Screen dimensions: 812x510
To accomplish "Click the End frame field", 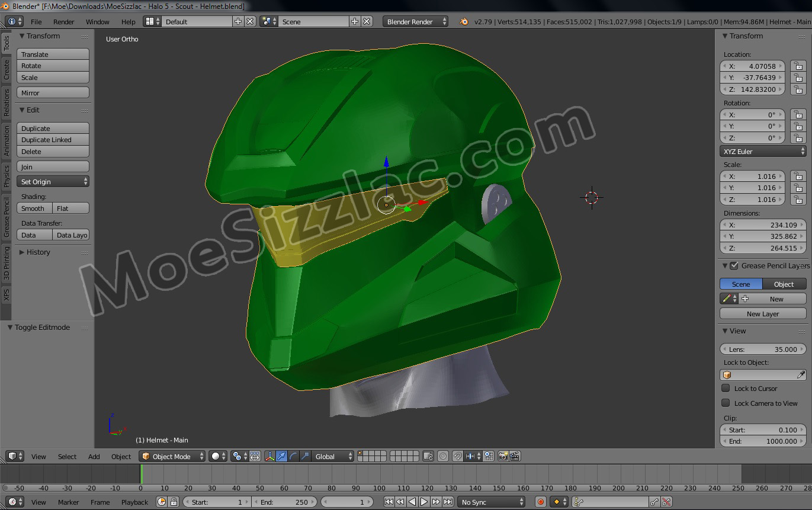I will (x=285, y=502).
